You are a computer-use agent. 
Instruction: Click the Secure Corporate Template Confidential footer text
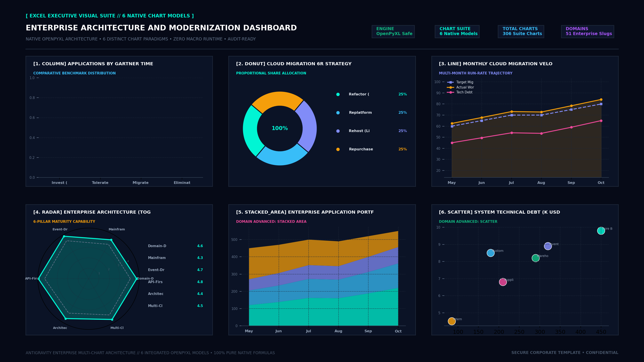[565, 353]
